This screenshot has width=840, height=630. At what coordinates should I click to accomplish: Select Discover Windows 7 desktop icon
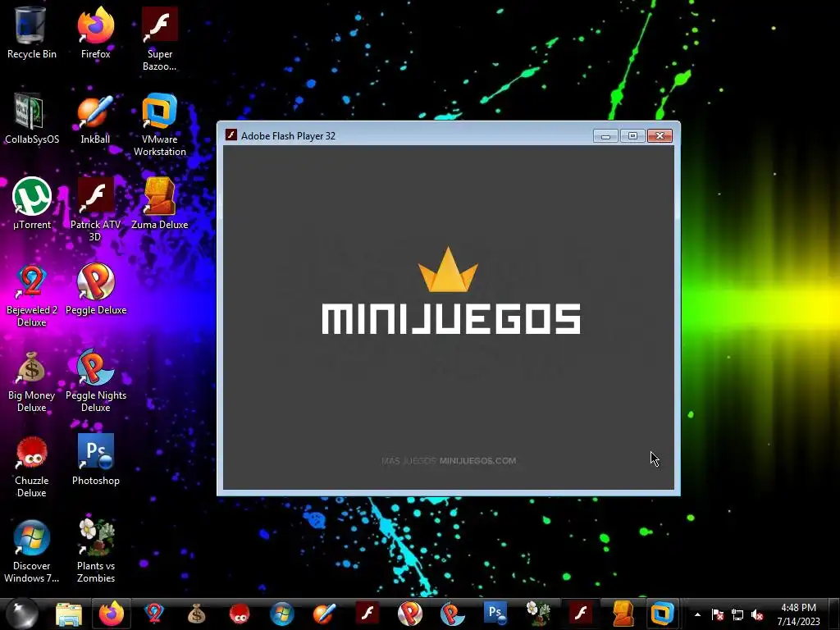pyautogui.click(x=32, y=552)
